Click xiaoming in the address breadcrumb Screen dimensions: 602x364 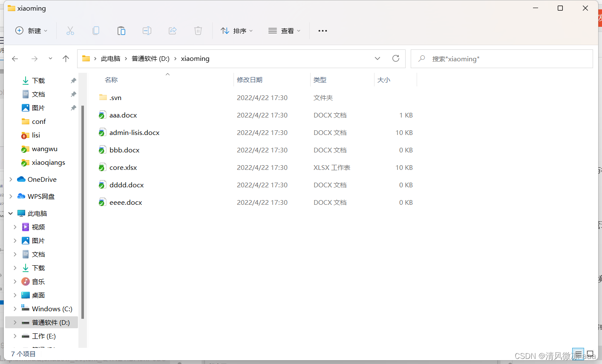pos(195,59)
